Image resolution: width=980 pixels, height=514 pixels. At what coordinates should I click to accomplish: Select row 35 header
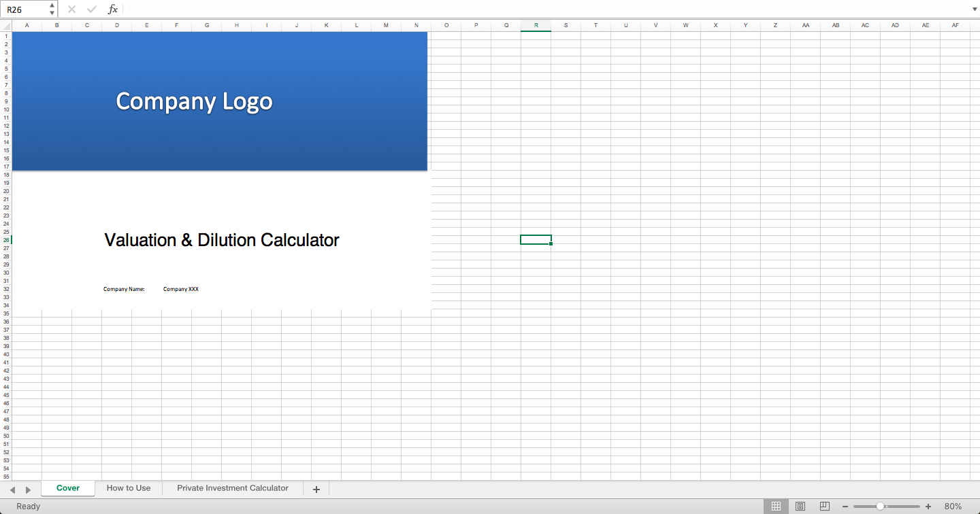6,313
